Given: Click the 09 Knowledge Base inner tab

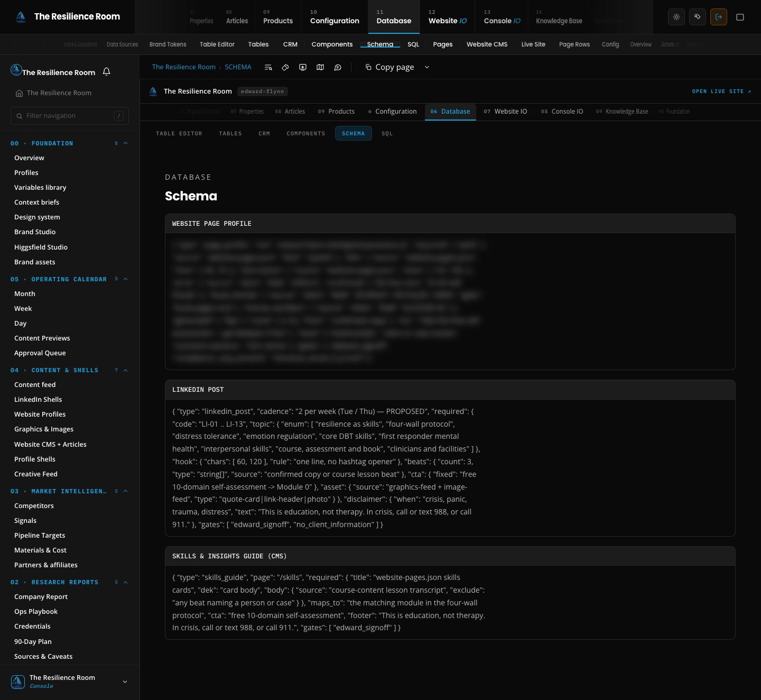Looking at the screenshot, I should pos(622,112).
